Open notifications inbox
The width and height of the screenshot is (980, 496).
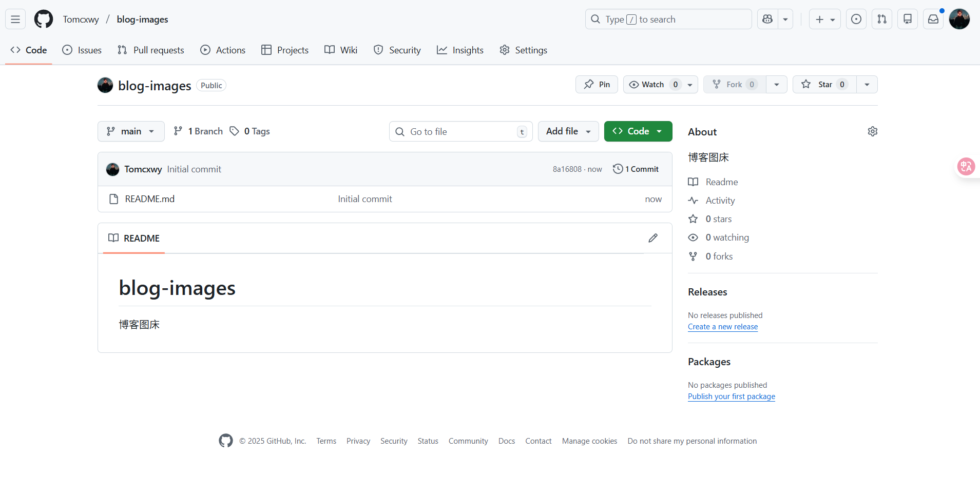coord(933,19)
